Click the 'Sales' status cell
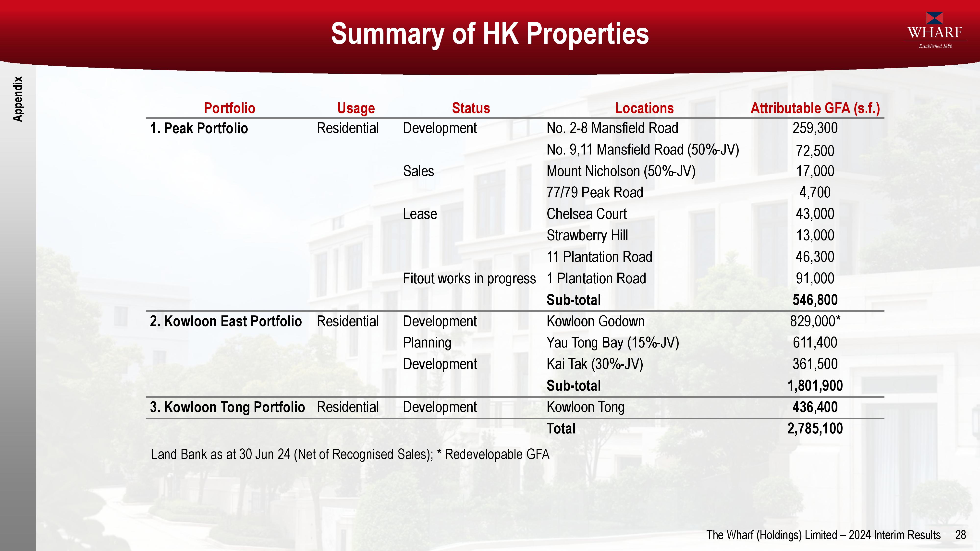This screenshot has width=980, height=551. 418,171
